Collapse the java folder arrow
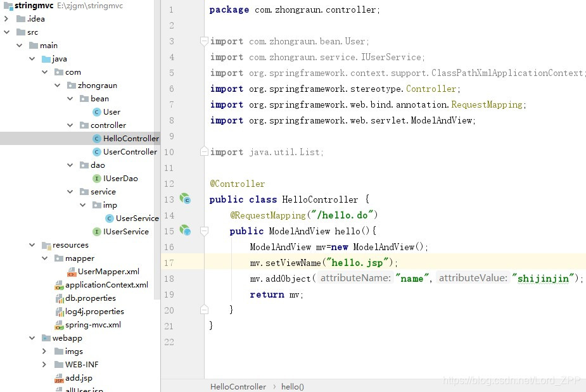This screenshot has width=586, height=392. pyautogui.click(x=32, y=59)
